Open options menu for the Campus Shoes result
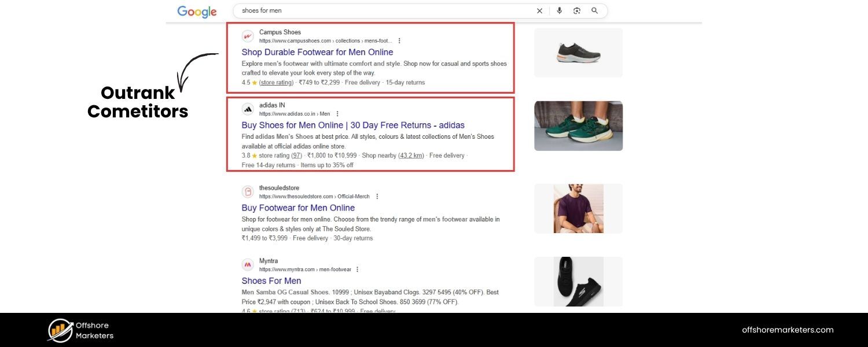 pyautogui.click(x=399, y=40)
